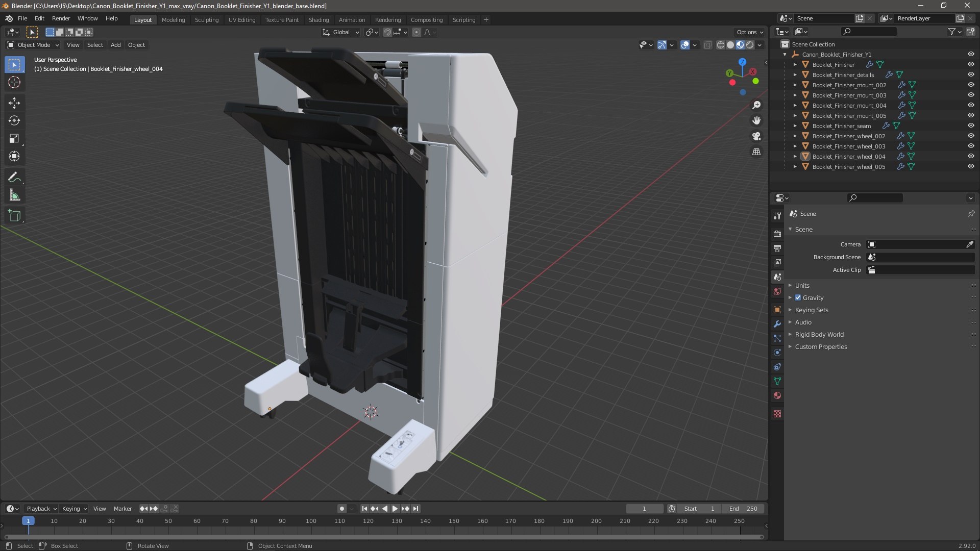Hide Booklet_Finisher_wheel_004 object

point(971,156)
